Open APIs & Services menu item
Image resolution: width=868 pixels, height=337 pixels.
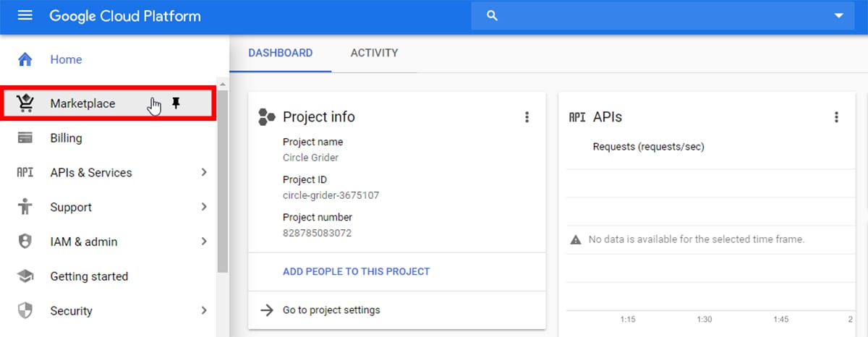(91, 173)
